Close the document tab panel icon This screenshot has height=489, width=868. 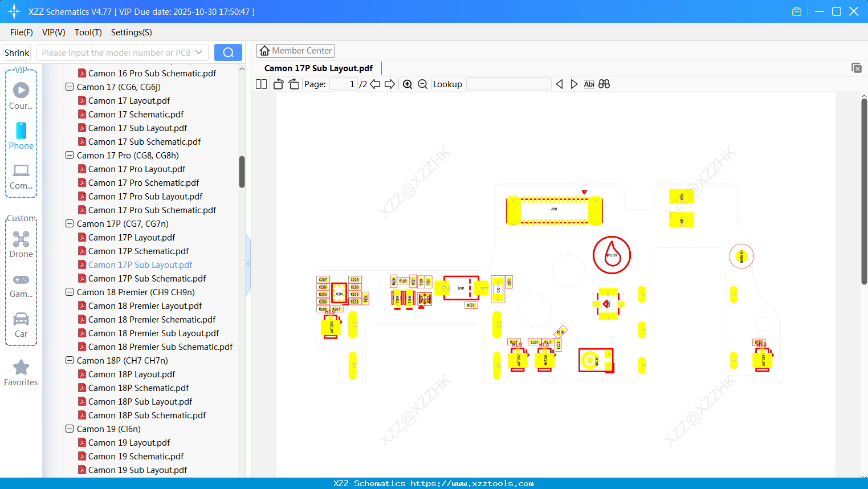point(857,68)
